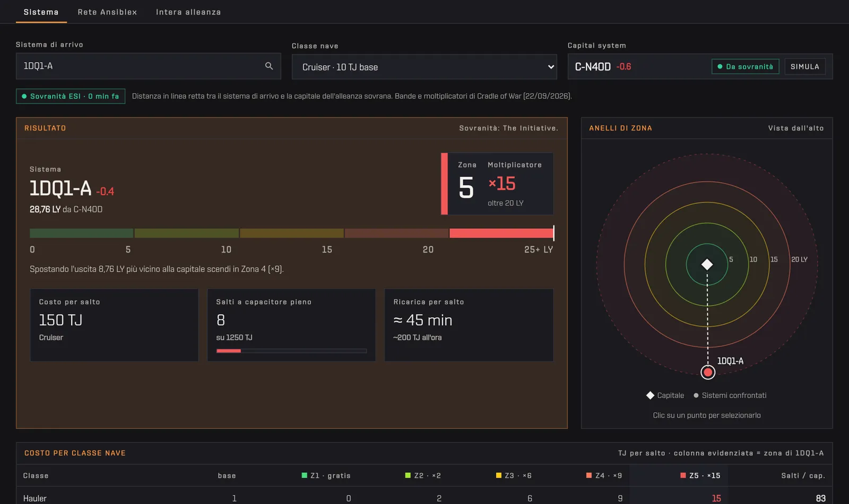This screenshot has width=849, height=504.
Task: Click the Hauler row in cost table
Action: [x=424, y=498]
